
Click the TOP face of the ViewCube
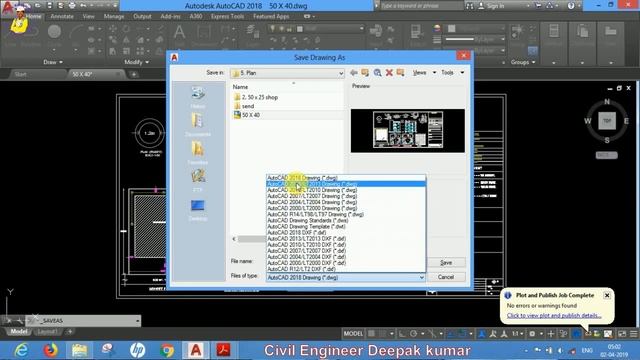[x=607, y=121]
